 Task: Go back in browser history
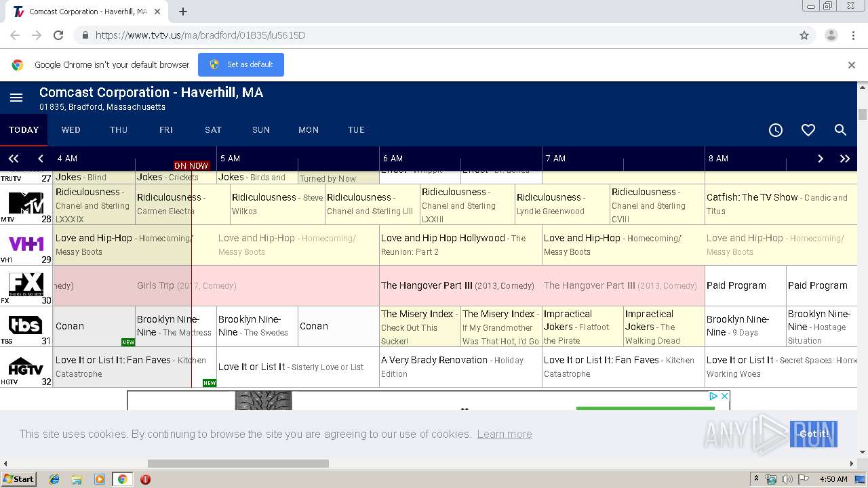click(x=15, y=35)
